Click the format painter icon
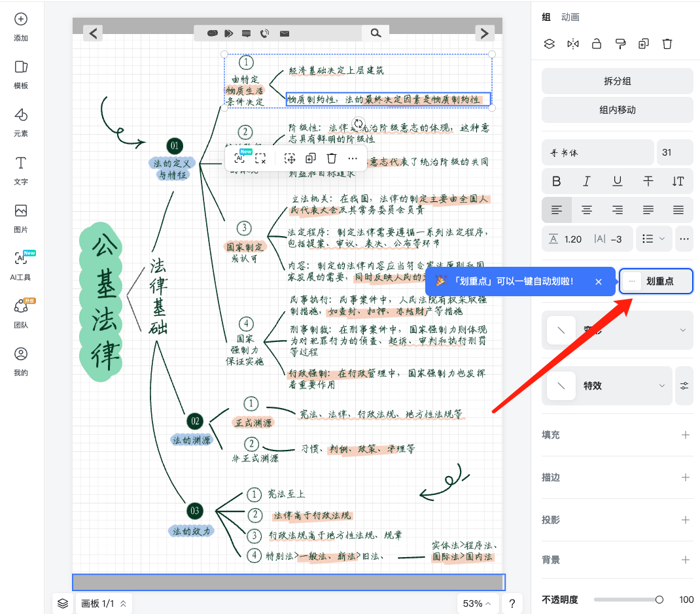700x614 pixels. point(620,44)
